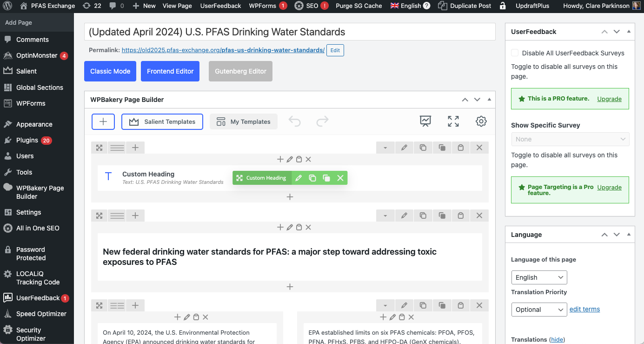Copy the first row with clipboard icon

click(461, 147)
